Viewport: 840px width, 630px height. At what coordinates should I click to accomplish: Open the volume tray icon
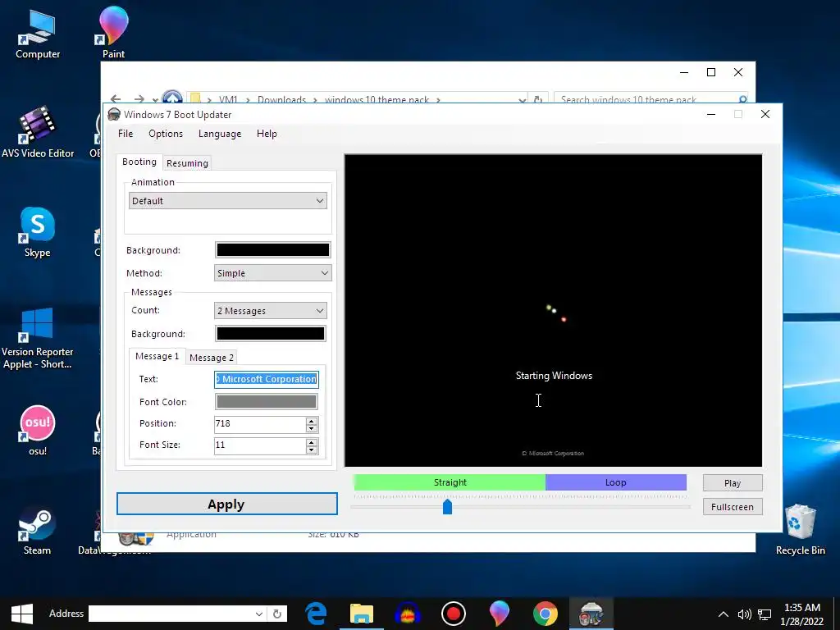click(744, 614)
